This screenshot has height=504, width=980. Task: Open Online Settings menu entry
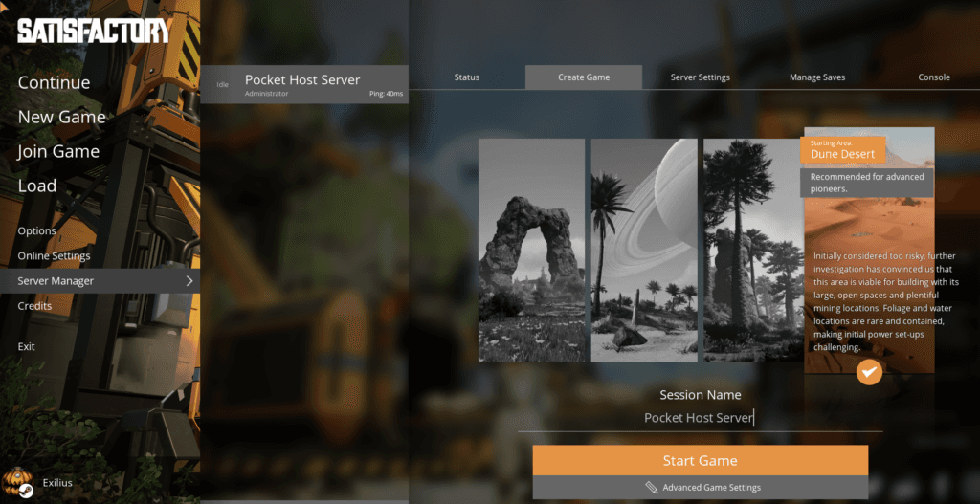[54, 256]
